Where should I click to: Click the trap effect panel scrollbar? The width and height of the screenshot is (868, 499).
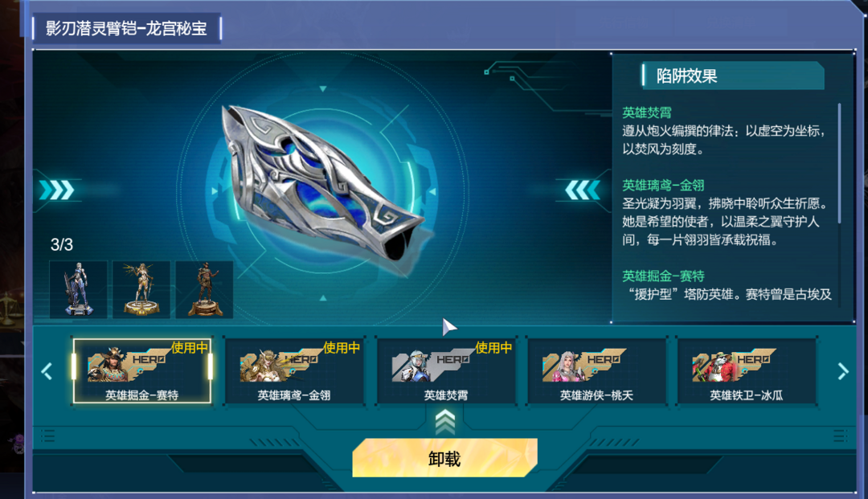point(840,163)
